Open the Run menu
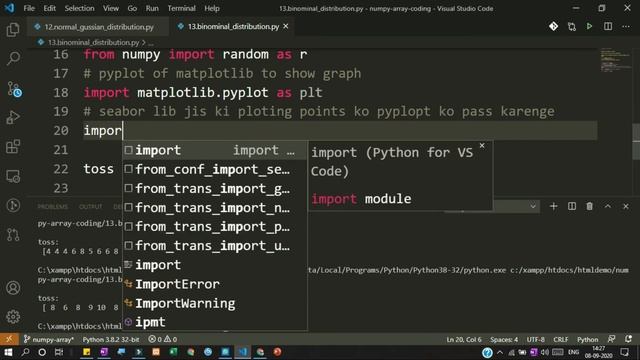The width and height of the screenshot is (640, 360). pos(152,8)
